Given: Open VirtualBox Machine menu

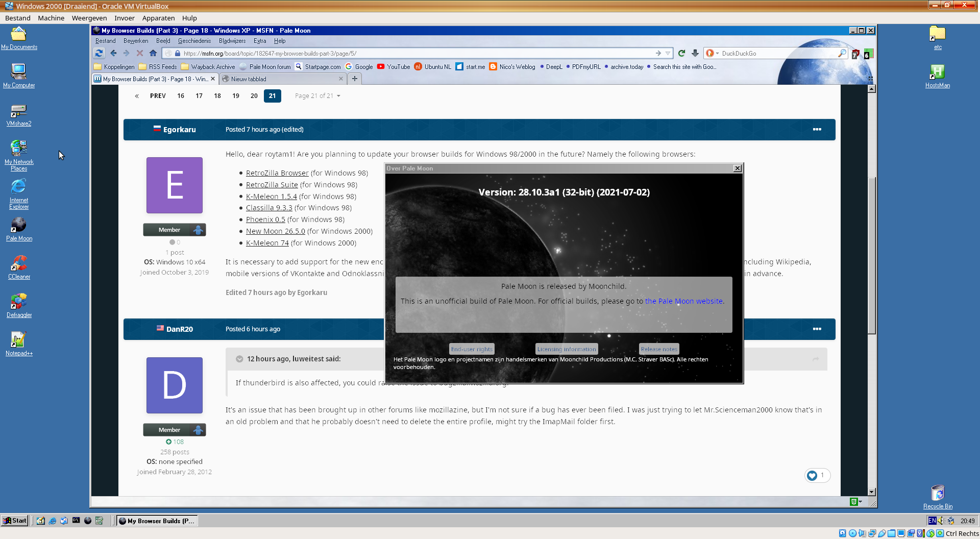Looking at the screenshot, I should pos(51,18).
